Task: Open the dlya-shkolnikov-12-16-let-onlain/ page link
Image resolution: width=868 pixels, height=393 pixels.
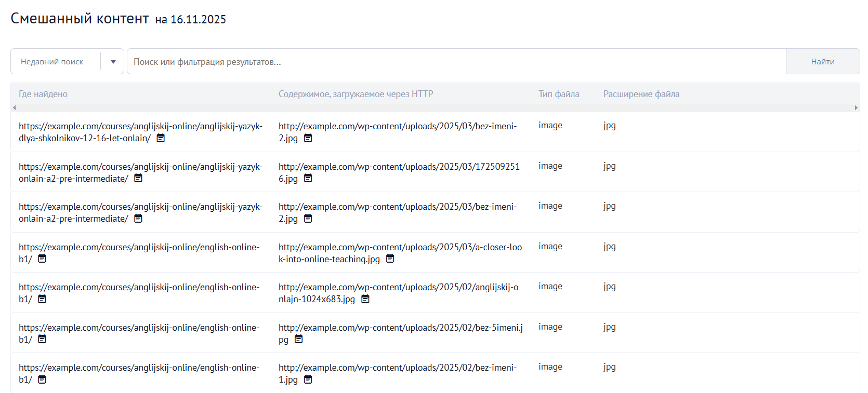Action: [140, 132]
